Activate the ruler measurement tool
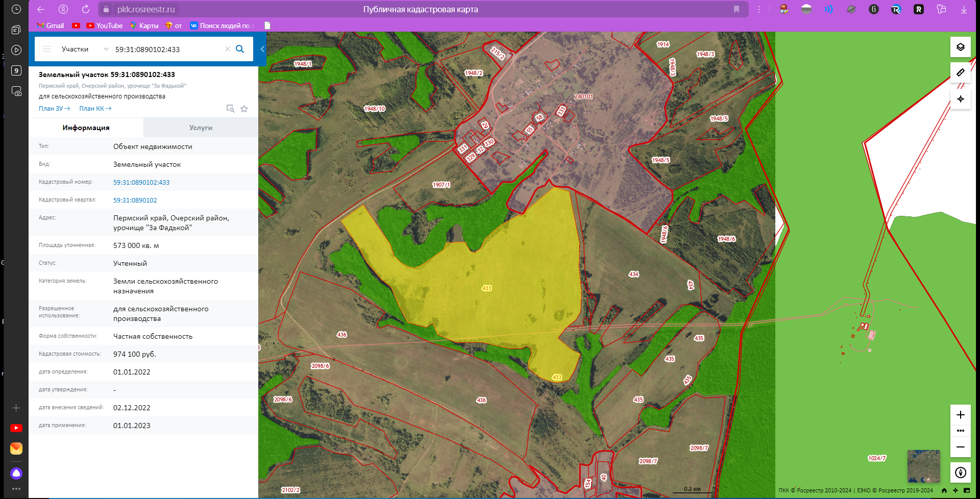Screen dimensions: 980x499 960,72
